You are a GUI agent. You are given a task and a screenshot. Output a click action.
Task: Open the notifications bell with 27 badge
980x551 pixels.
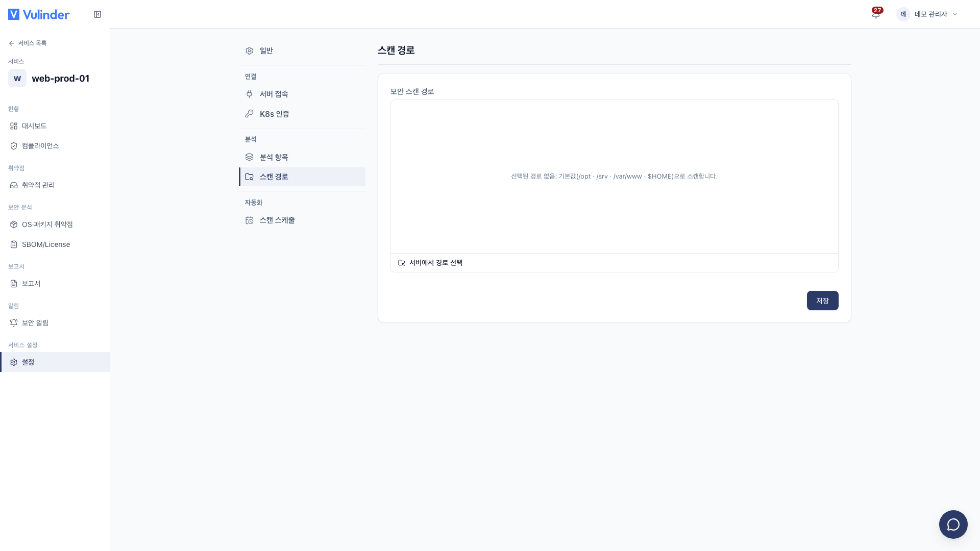point(876,14)
